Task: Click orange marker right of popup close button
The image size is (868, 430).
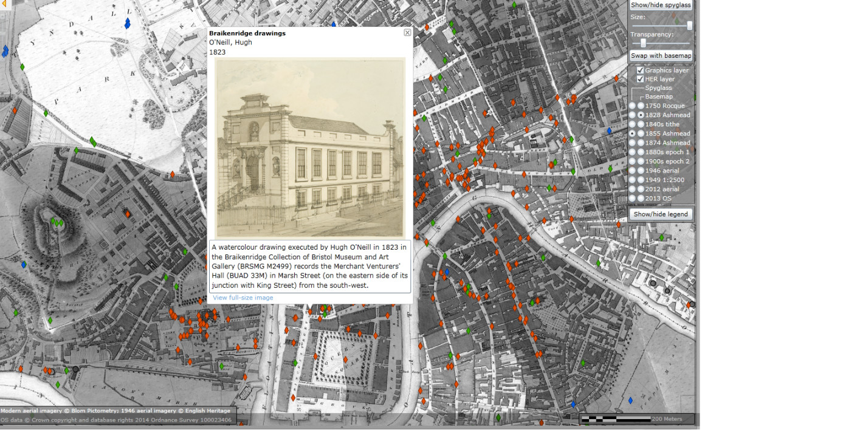Action: pyautogui.click(x=427, y=27)
